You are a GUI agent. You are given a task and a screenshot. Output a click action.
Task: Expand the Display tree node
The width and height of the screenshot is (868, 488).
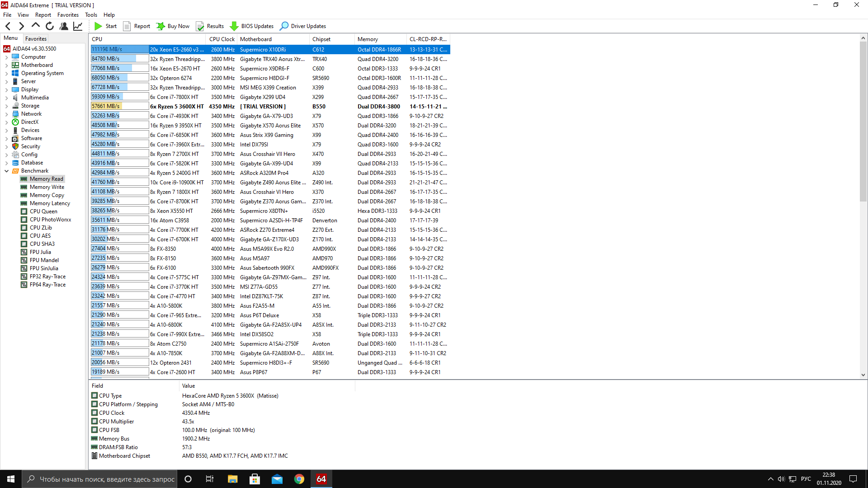(6, 90)
